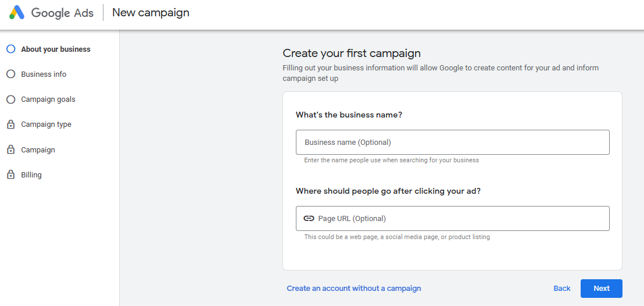Image resolution: width=644 pixels, height=306 pixels.
Task: Select the circle indicator for About your business
Action: pyautogui.click(x=10, y=49)
